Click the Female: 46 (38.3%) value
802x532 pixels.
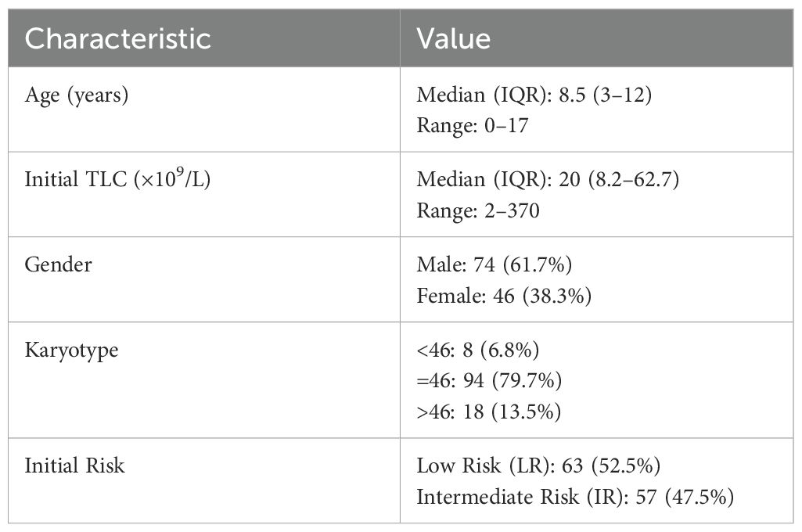505,294
